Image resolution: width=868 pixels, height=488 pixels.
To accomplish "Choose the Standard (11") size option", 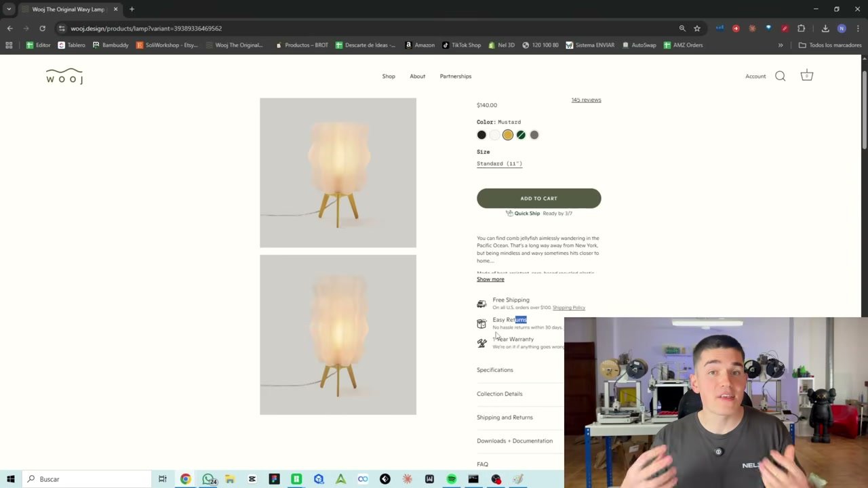I will [x=499, y=163].
